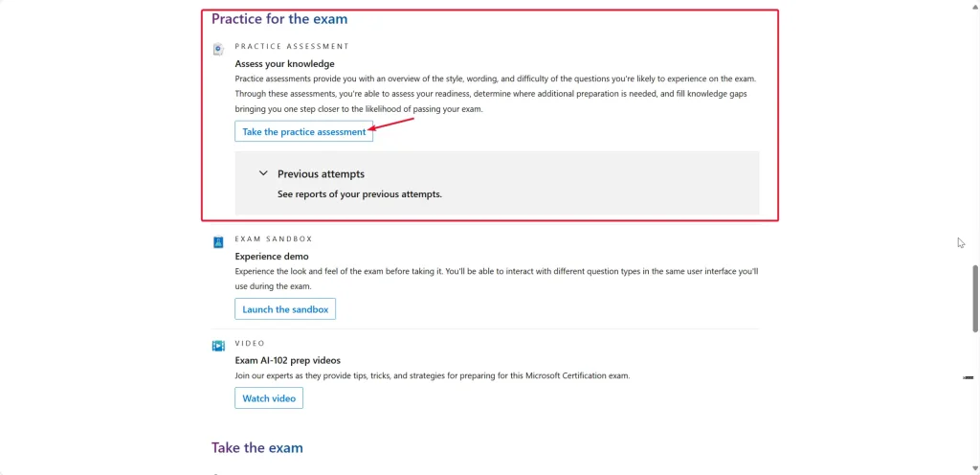Expand the Previous attempts chevron
980x475 pixels.
point(263,173)
